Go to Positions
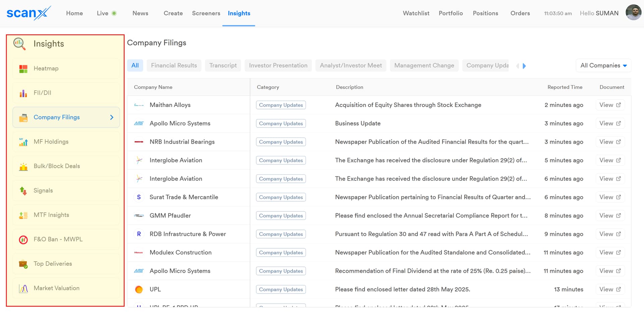Image resolution: width=644 pixels, height=317 pixels. coord(485,13)
